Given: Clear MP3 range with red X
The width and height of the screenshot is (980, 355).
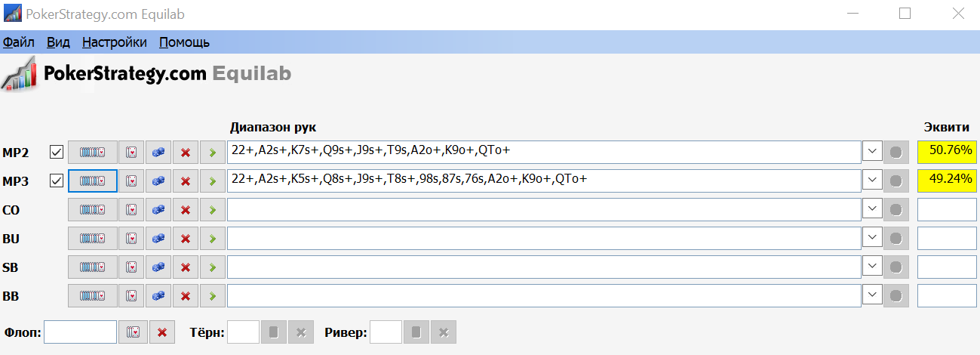Looking at the screenshot, I should (186, 181).
